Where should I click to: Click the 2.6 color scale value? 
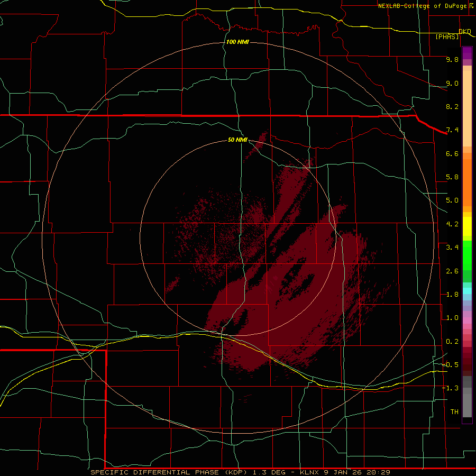pyautogui.click(x=452, y=271)
